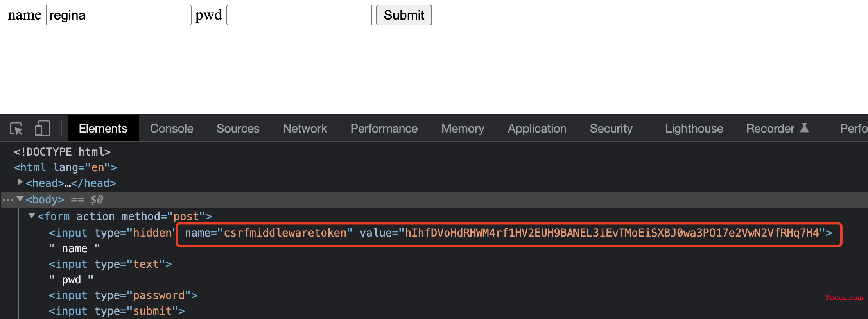Click the Submit button
The width and height of the screenshot is (868, 319).
[x=404, y=15]
